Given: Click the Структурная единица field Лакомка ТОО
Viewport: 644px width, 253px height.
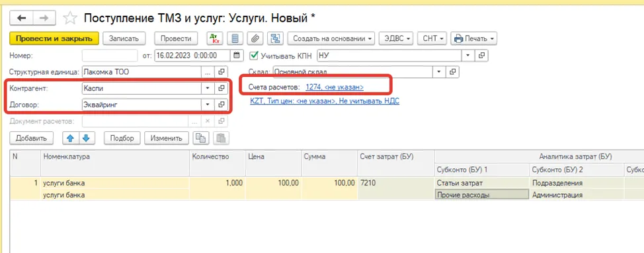Looking at the screenshot, I should pos(142,72).
